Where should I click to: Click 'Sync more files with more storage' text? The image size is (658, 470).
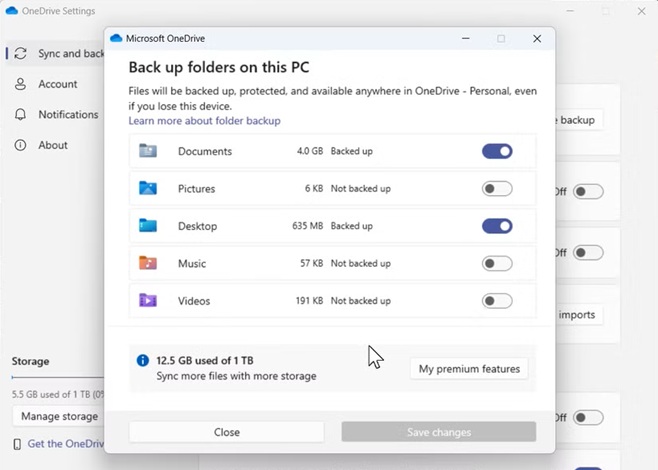coord(236,376)
